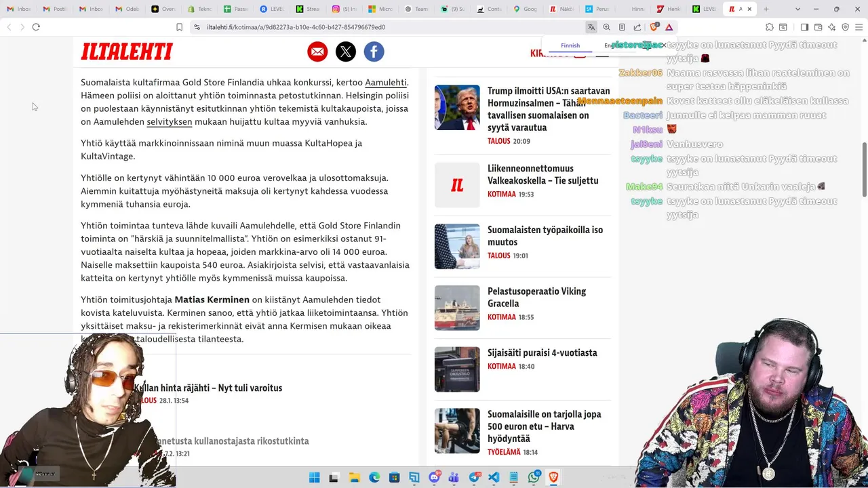Open Pelastusoperaatio Viking Gracella headline
Viewport: 868px width, 488px height.
click(x=536, y=298)
